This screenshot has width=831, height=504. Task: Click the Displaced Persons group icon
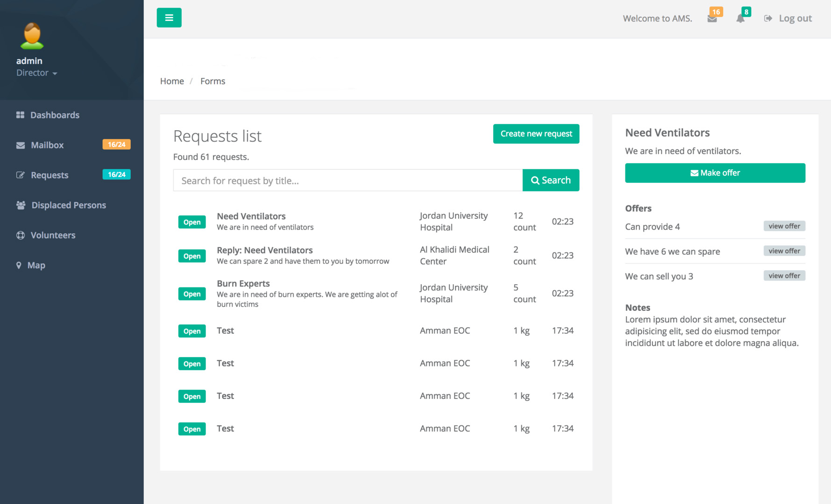click(x=21, y=205)
